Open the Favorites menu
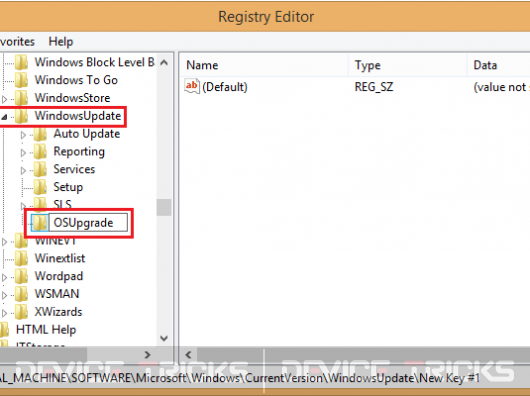Image resolution: width=530 pixels, height=396 pixels. point(17,42)
